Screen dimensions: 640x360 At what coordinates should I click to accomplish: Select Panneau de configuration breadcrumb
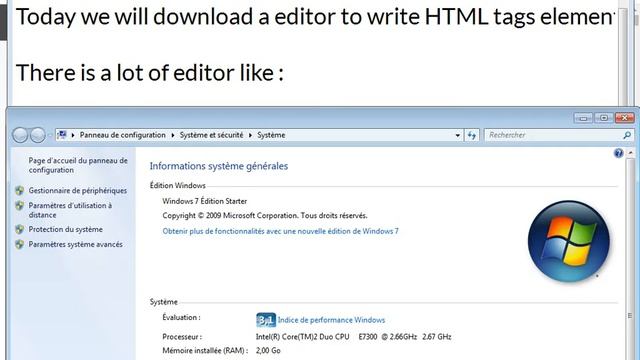[122, 135]
